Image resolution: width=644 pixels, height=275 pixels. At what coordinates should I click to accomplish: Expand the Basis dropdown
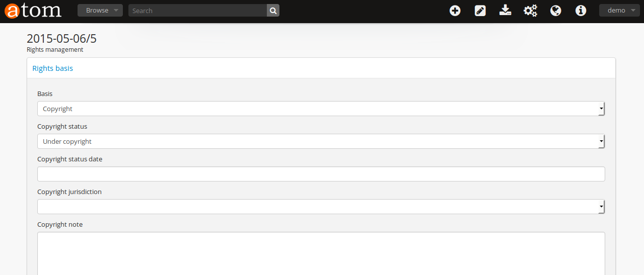321,109
